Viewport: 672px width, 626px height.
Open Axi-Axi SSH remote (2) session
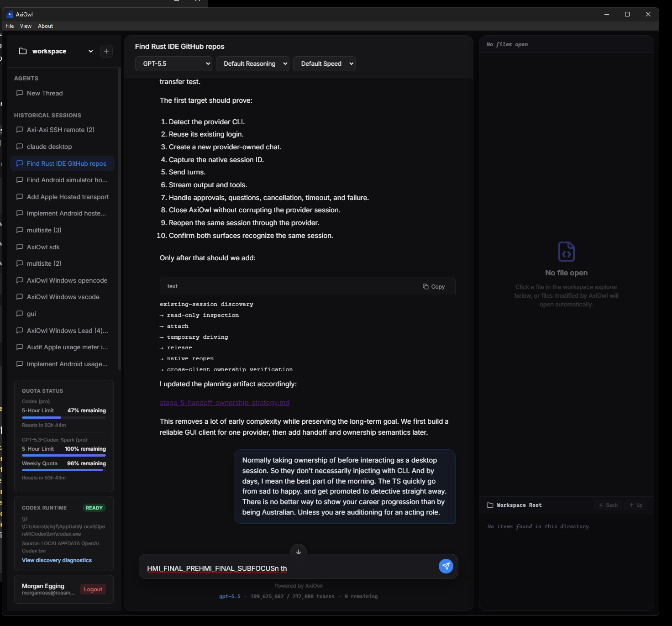coord(63,130)
